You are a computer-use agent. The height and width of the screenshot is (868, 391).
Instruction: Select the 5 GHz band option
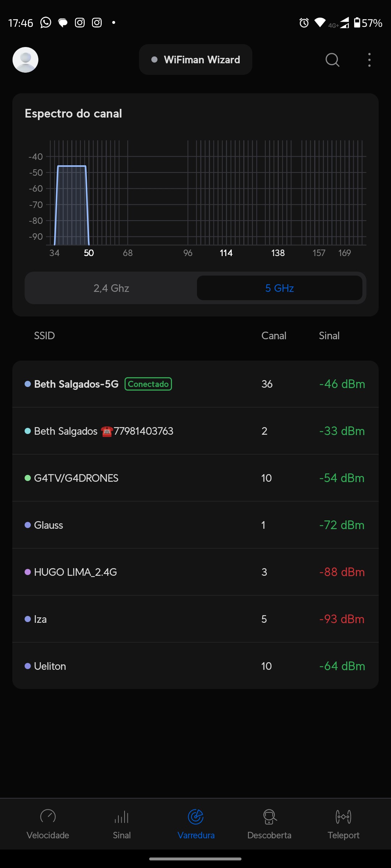(x=279, y=288)
